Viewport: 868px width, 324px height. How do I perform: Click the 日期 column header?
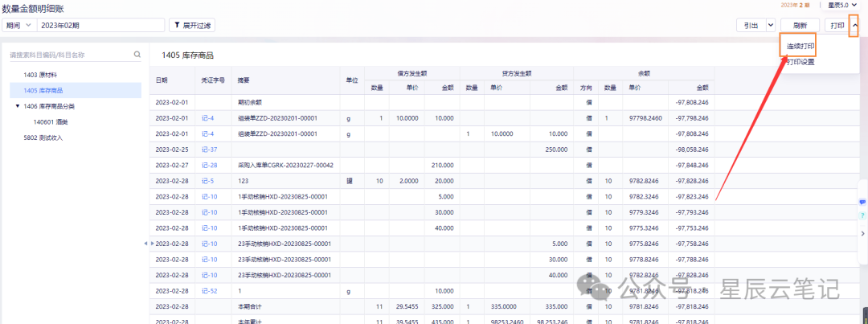click(x=162, y=80)
